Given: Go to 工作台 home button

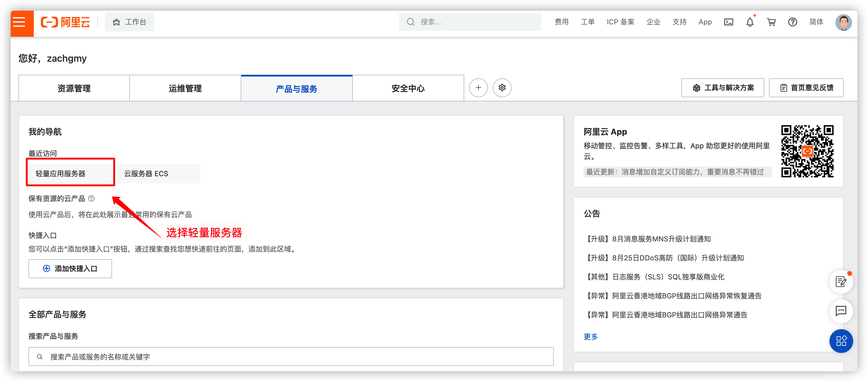Looking at the screenshot, I should click(x=129, y=22).
